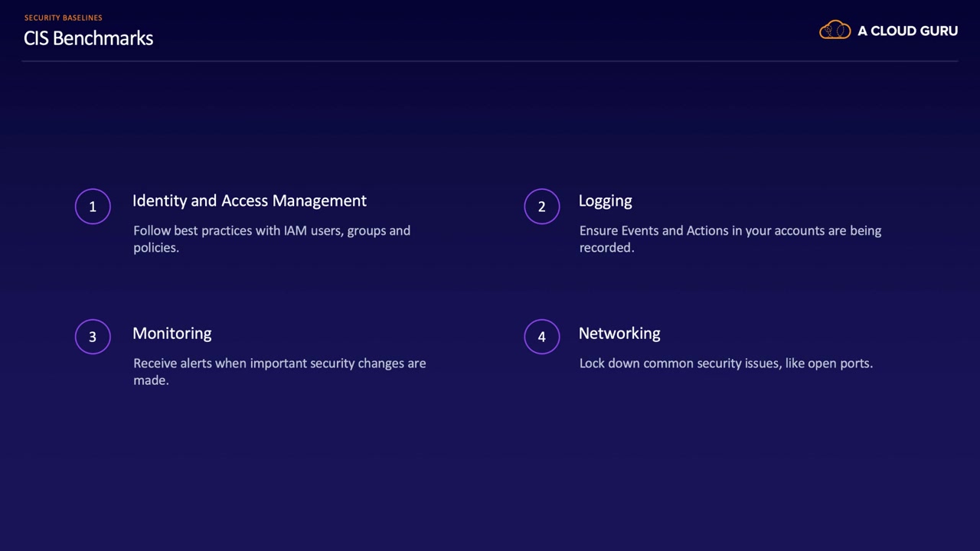Click the number 3 circle icon
Image resolution: width=980 pixels, height=551 pixels.
[x=93, y=337]
